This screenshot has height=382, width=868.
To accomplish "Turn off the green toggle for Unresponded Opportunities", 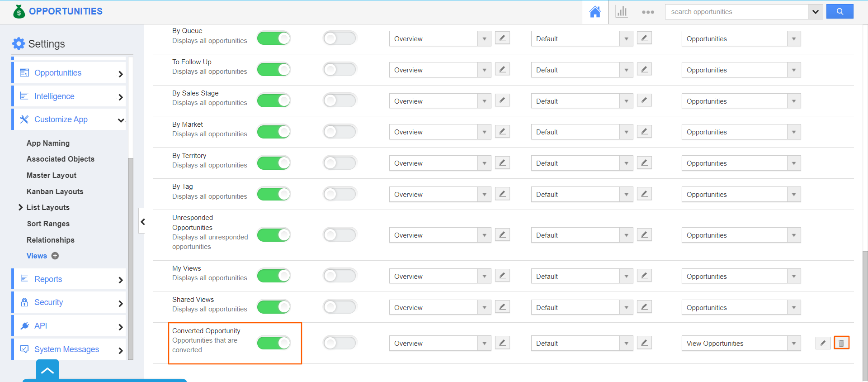I will point(274,235).
